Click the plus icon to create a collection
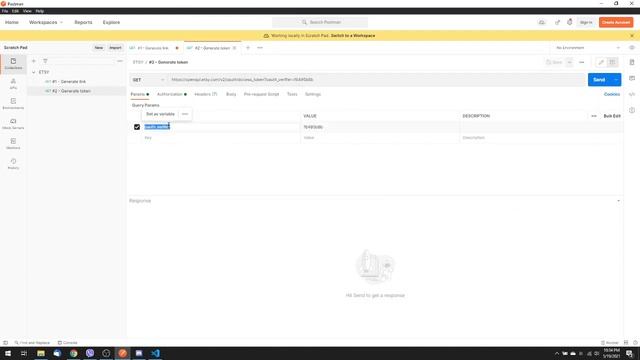This screenshot has height=360, width=640. tap(34, 61)
